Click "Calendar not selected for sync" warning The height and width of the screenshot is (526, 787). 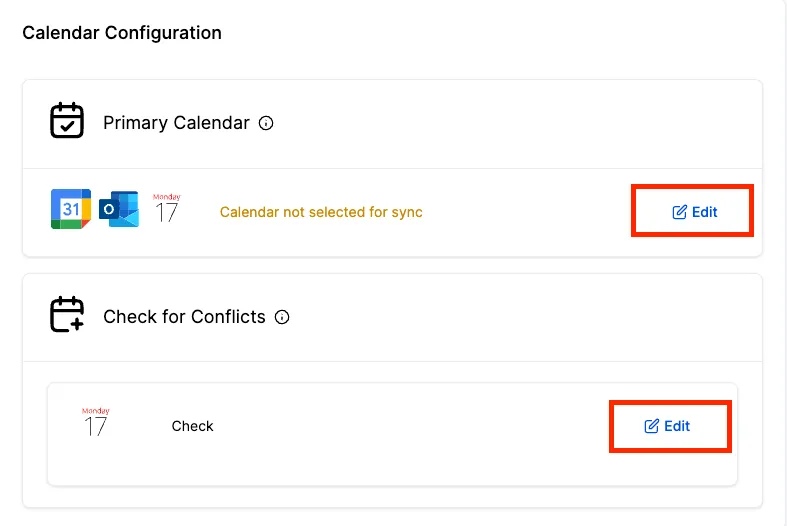(321, 212)
